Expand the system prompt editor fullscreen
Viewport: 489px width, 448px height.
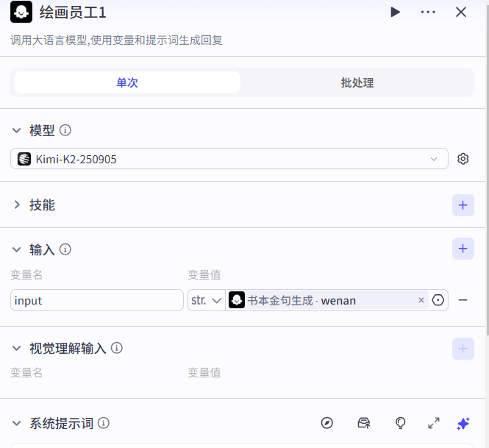[x=434, y=423]
